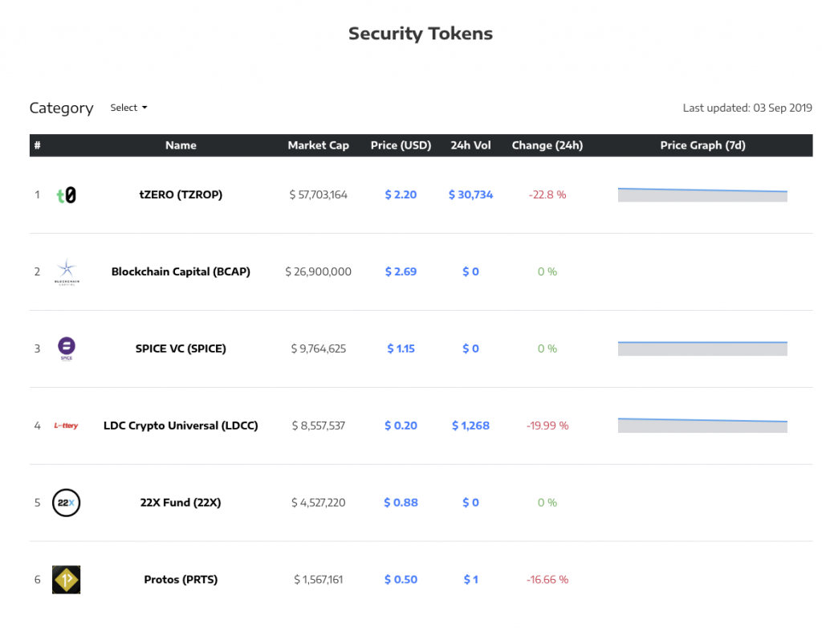Open LDC Crypto Universal (LDCC) link
This screenshot has height=644, width=822.
click(x=181, y=426)
